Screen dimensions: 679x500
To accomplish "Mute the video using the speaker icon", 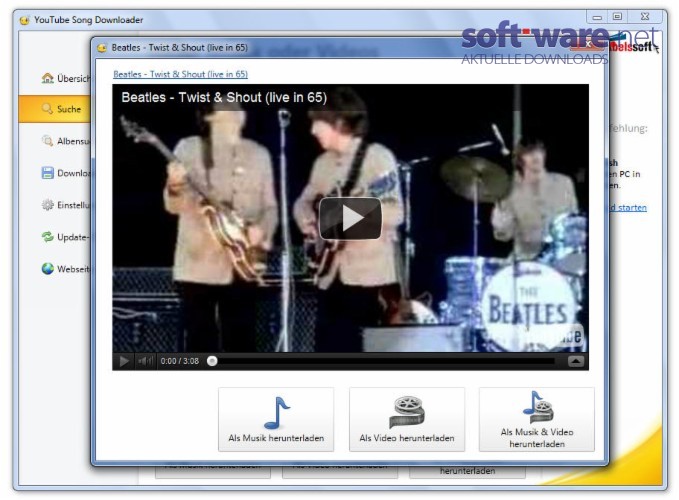I will [145, 361].
